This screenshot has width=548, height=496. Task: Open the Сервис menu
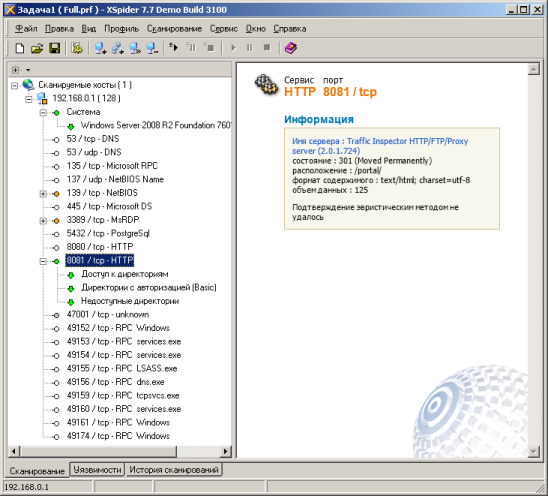(x=224, y=29)
